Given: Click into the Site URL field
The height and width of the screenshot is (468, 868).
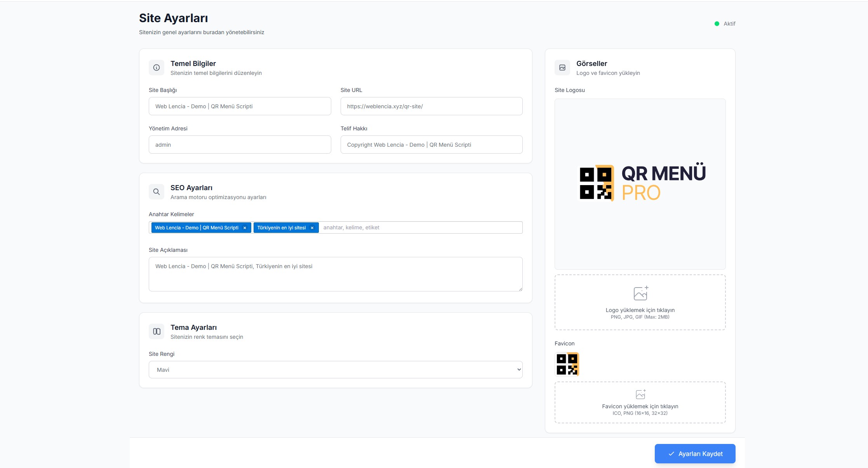Looking at the screenshot, I should point(431,106).
